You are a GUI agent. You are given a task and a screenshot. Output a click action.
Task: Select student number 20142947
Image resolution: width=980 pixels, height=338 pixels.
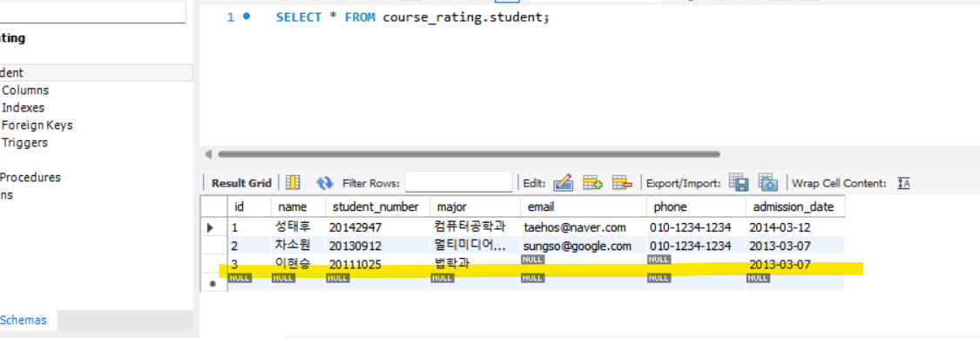(377, 227)
